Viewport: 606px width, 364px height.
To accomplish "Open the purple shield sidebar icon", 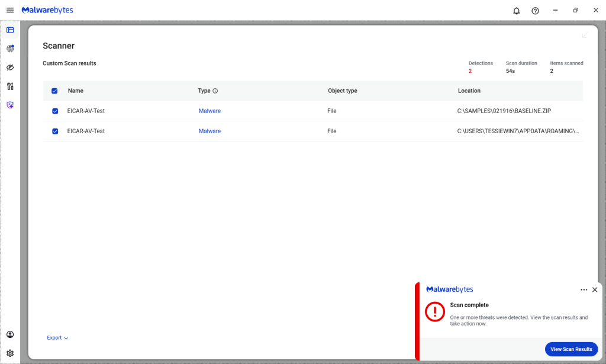I will pyautogui.click(x=10, y=105).
